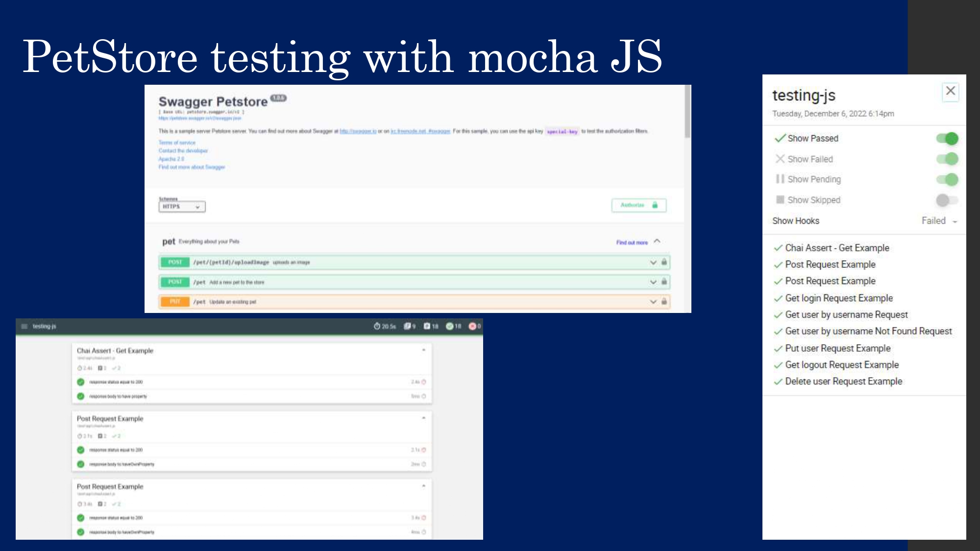Image resolution: width=980 pixels, height=551 pixels.
Task: Open the 'Contact the developer' link
Action: 183,151
